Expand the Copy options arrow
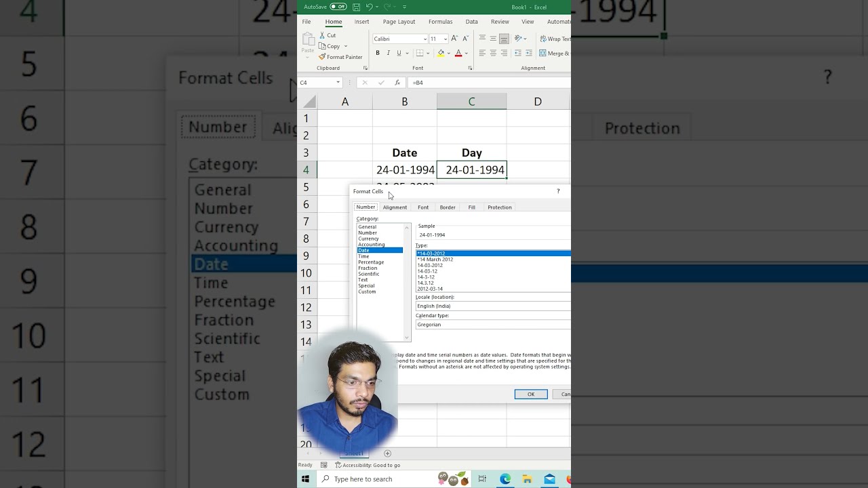868x488 pixels. point(346,46)
